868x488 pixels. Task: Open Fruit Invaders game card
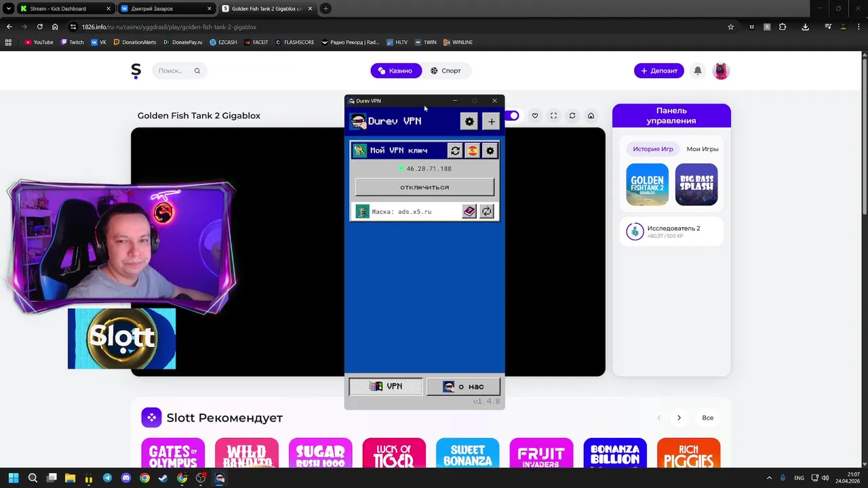(541, 453)
